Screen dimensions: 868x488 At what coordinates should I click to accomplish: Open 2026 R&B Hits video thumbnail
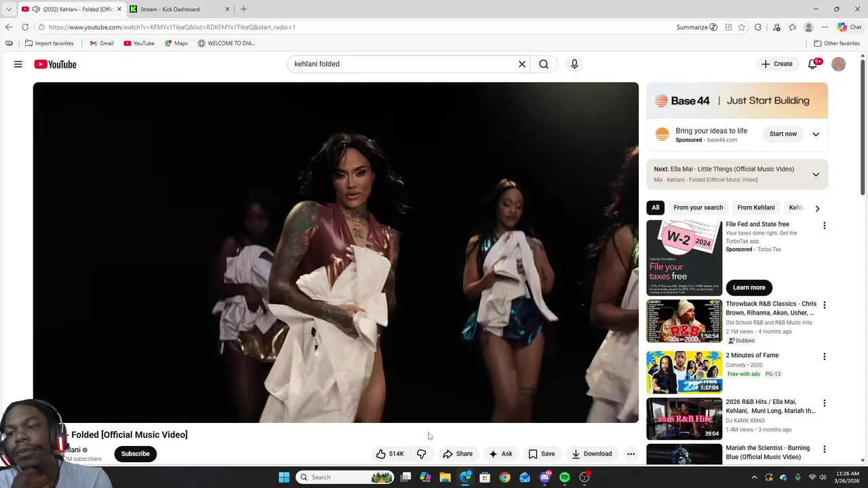tap(684, 419)
